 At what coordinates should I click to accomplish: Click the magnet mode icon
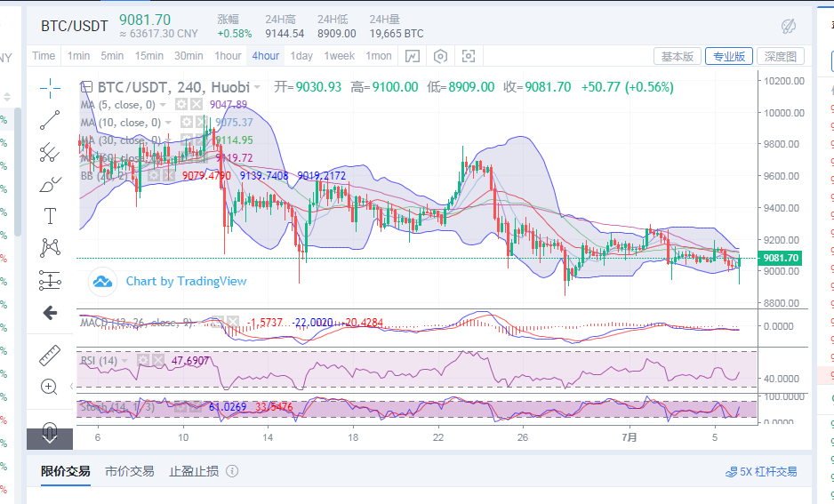tap(50, 428)
